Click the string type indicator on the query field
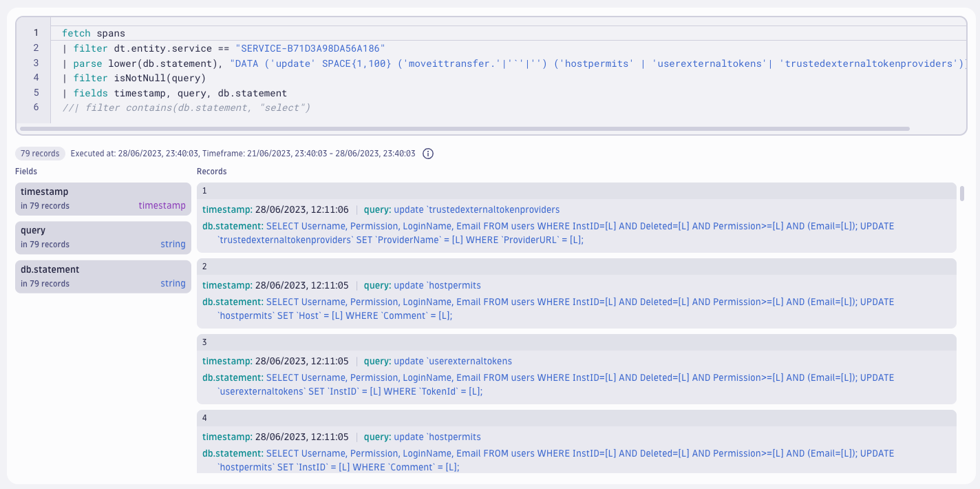 [x=173, y=244]
